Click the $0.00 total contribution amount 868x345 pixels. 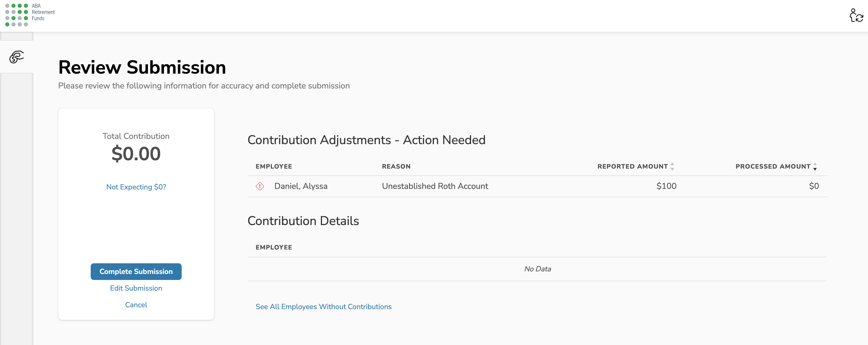pyautogui.click(x=136, y=154)
